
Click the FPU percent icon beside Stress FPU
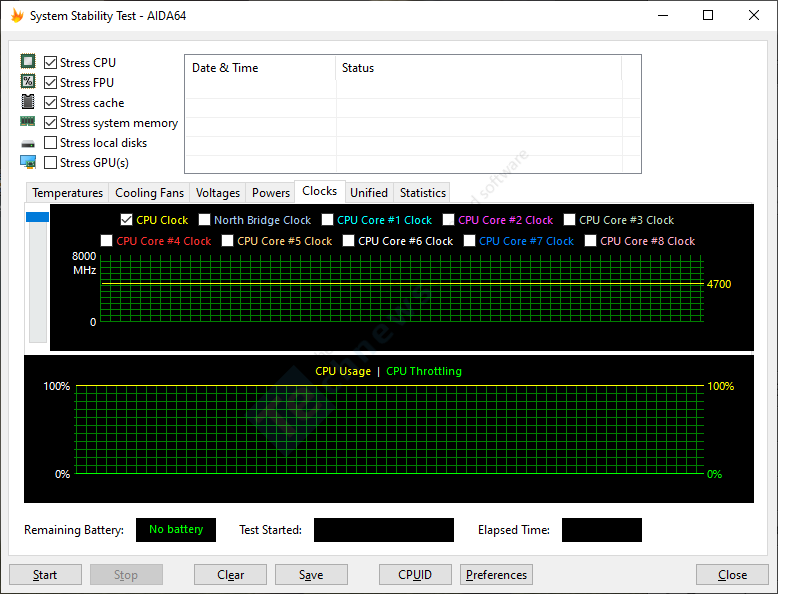28,81
